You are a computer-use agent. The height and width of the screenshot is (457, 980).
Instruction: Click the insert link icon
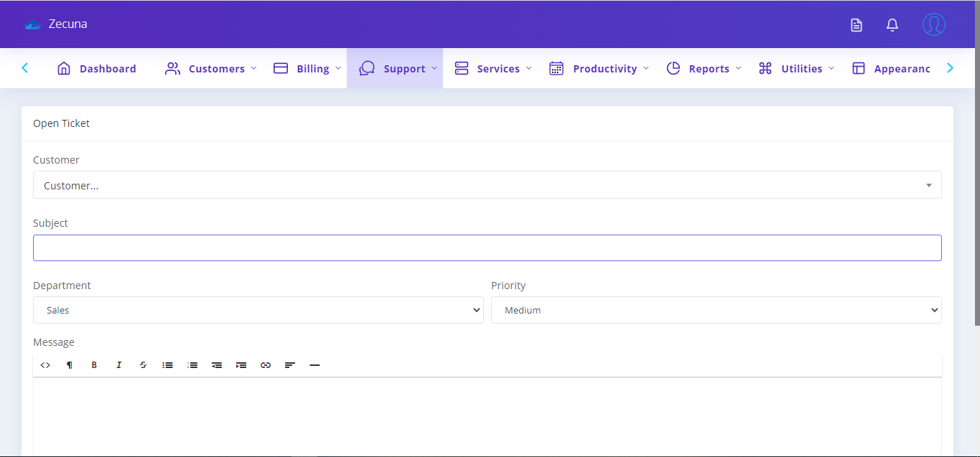[265, 364]
